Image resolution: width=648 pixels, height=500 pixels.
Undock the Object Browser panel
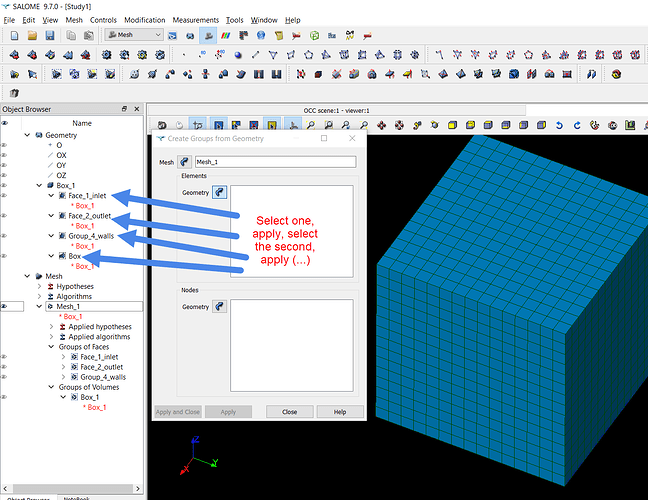pos(124,109)
